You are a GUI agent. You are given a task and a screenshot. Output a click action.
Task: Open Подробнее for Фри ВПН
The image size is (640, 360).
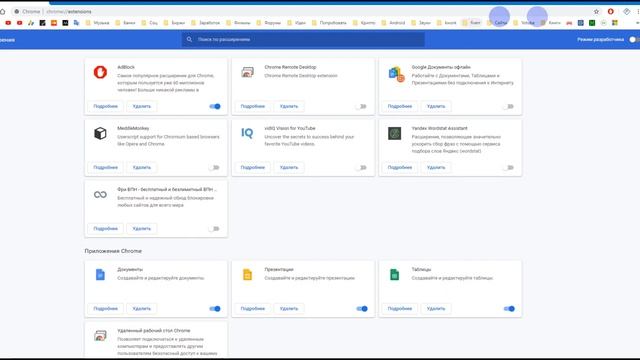click(x=105, y=229)
